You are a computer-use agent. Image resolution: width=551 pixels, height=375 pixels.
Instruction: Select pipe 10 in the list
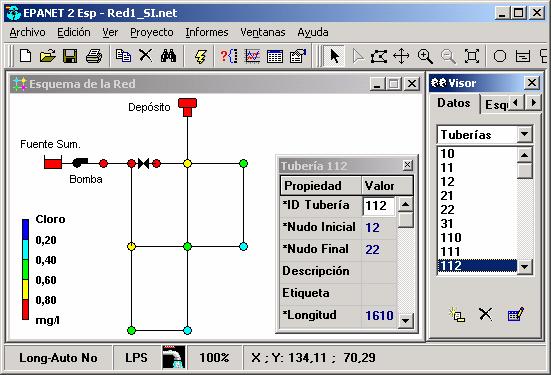tap(477, 154)
